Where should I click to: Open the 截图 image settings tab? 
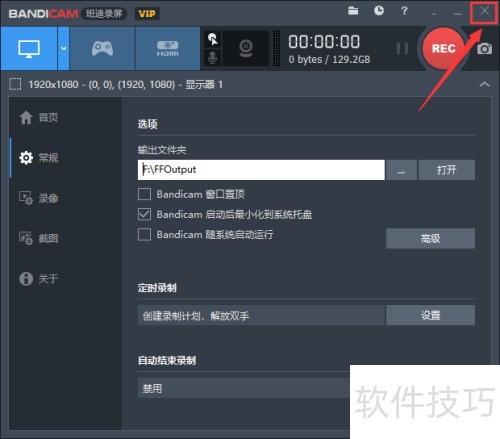click(x=39, y=238)
